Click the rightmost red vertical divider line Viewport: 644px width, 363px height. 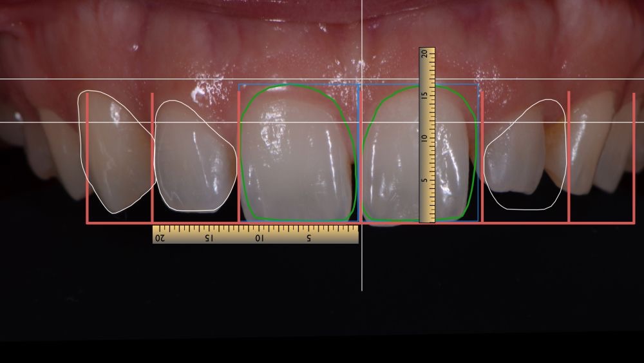(634, 161)
